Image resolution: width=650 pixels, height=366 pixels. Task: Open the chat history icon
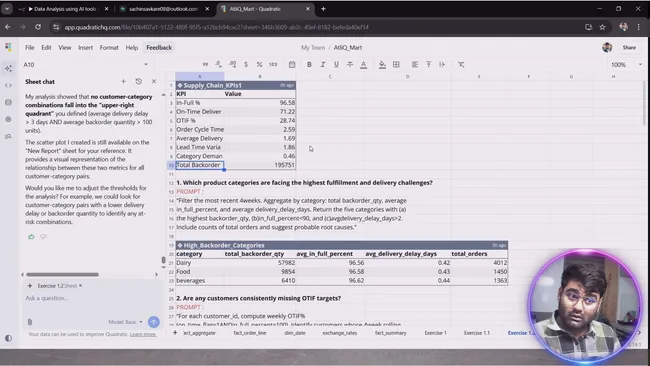coord(138,82)
